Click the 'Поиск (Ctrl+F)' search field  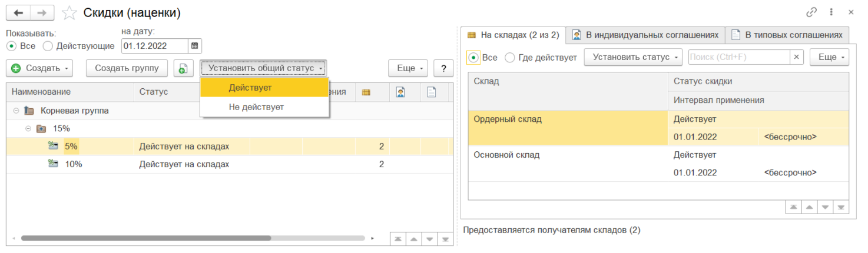pyautogui.click(x=738, y=57)
